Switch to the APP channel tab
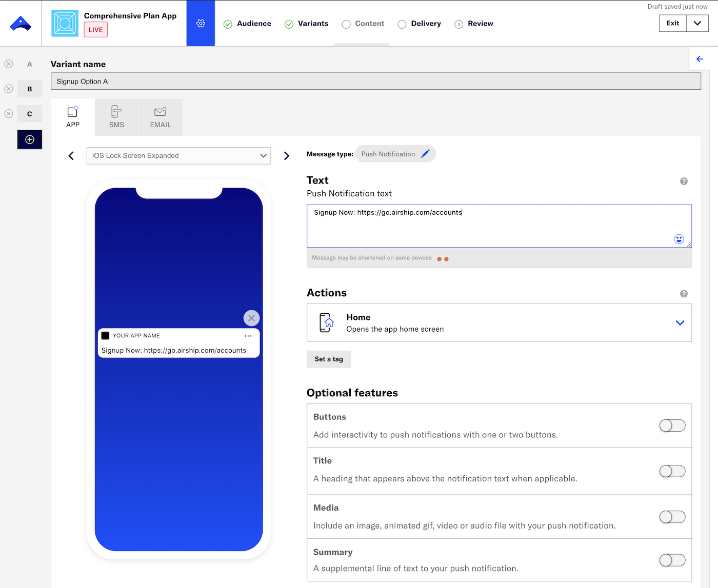The height and width of the screenshot is (588, 718). pyautogui.click(x=73, y=117)
